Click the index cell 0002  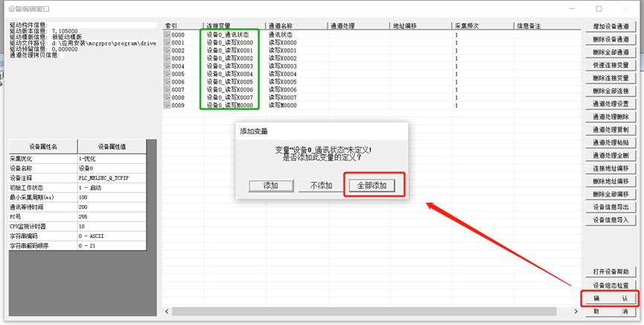pos(178,51)
